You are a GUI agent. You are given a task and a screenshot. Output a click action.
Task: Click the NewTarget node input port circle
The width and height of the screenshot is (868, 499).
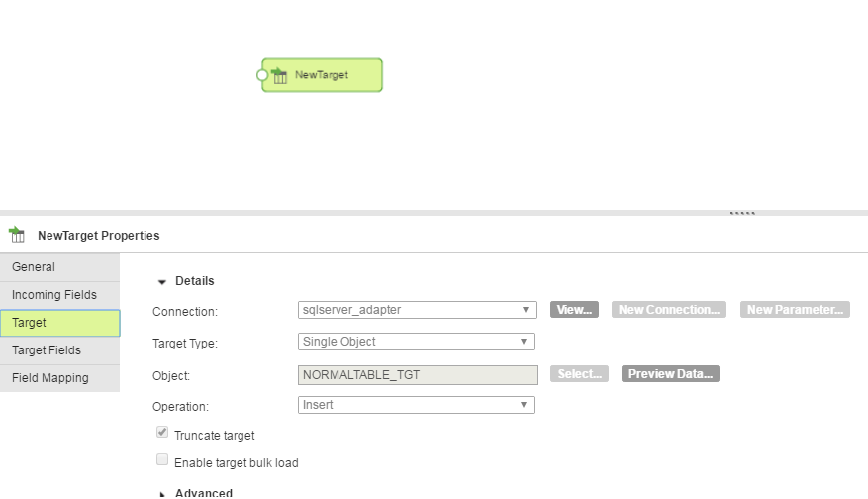pyautogui.click(x=262, y=75)
